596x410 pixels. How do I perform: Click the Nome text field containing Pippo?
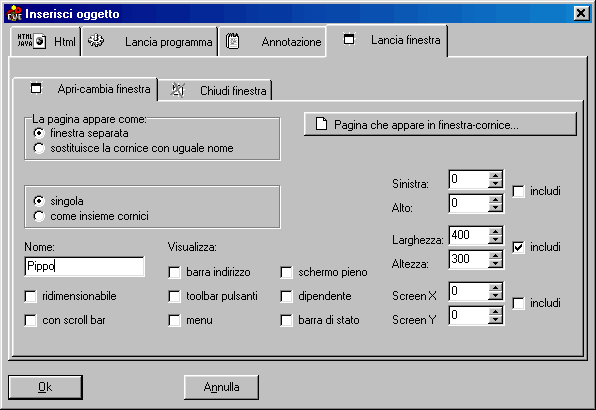(84, 266)
